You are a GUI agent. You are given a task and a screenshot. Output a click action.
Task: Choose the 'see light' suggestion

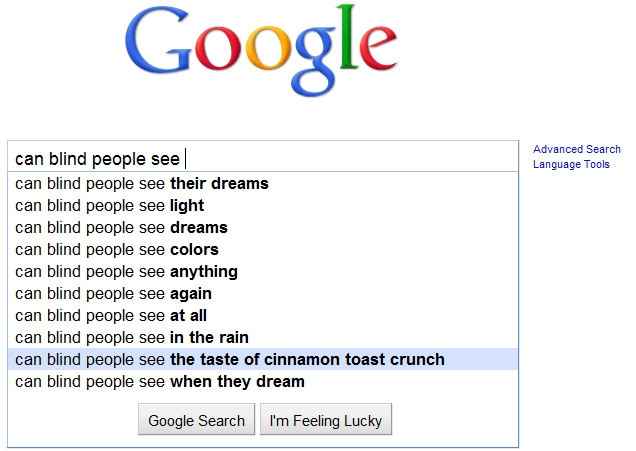263,206
